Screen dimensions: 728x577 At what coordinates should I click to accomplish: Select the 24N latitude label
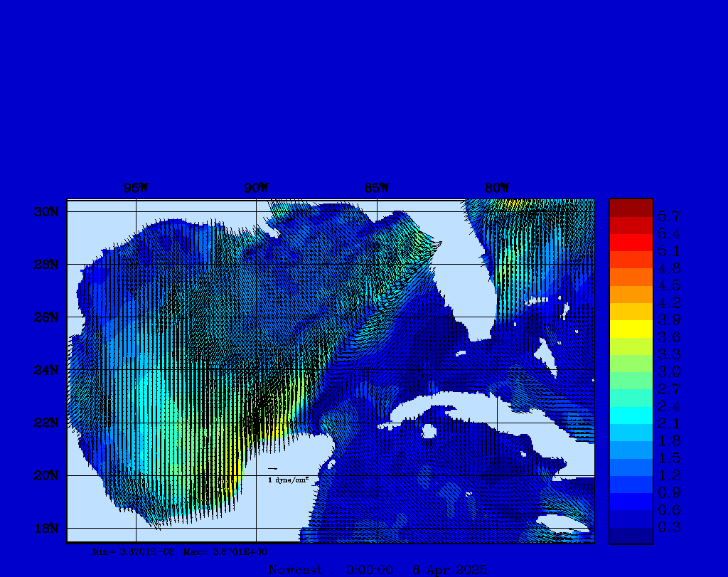pyautogui.click(x=46, y=370)
